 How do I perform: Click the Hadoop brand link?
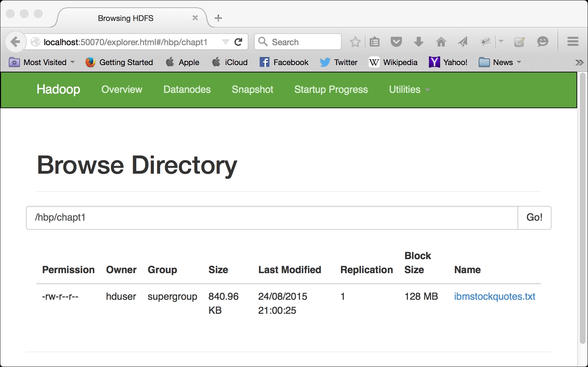point(58,89)
